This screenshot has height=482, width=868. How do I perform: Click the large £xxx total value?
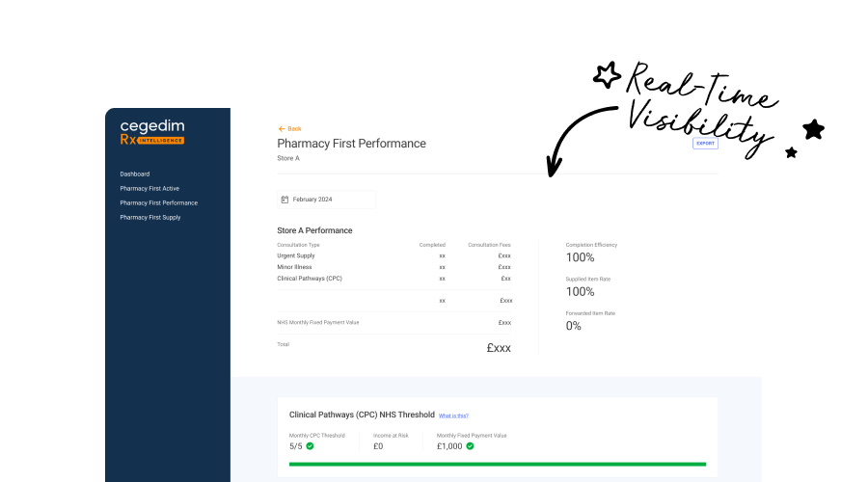pyautogui.click(x=499, y=348)
